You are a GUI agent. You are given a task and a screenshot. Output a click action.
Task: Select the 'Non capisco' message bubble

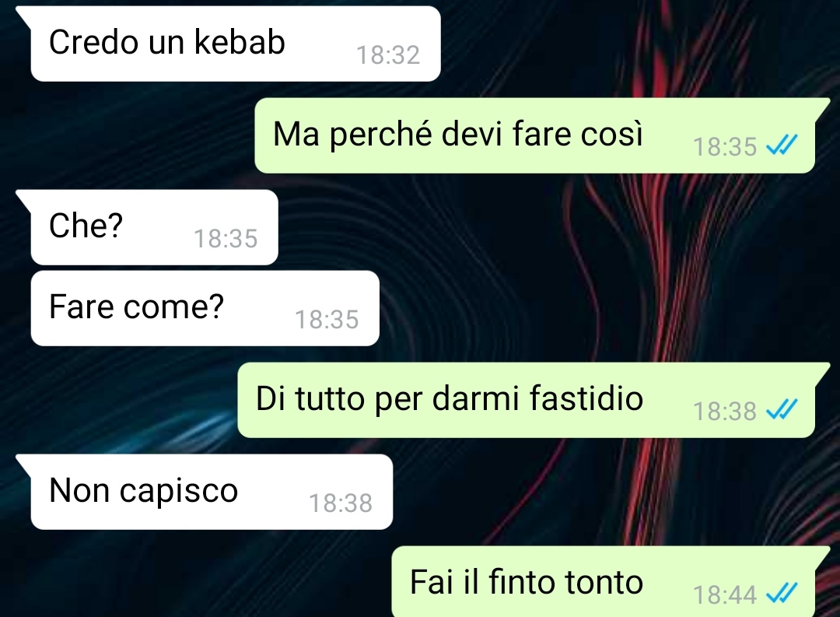click(x=212, y=492)
